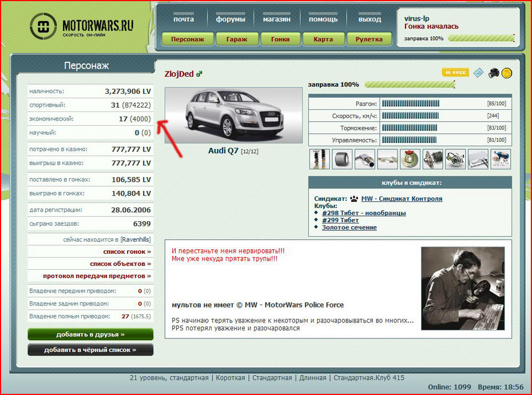
Task: Select the suspension coilover part icon
Action: [319, 159]
